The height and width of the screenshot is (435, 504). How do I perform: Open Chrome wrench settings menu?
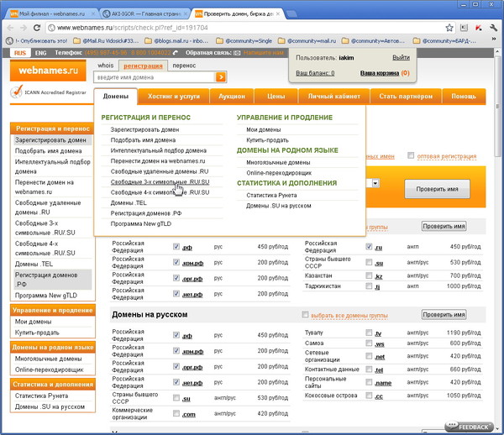(493, 28)
